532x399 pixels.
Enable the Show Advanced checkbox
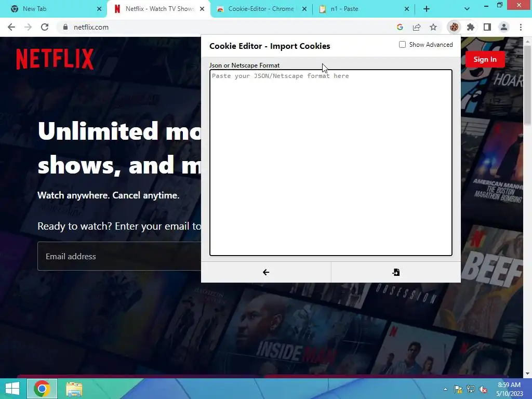[x=403, y=45]
